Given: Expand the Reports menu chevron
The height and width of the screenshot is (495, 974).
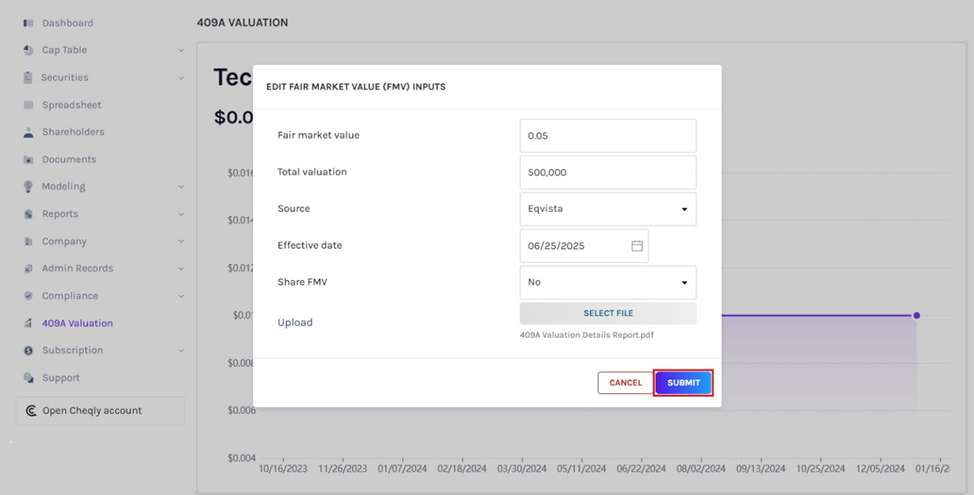Looking at the screenshot, I should pyautogui.click(x=181, y=214).
